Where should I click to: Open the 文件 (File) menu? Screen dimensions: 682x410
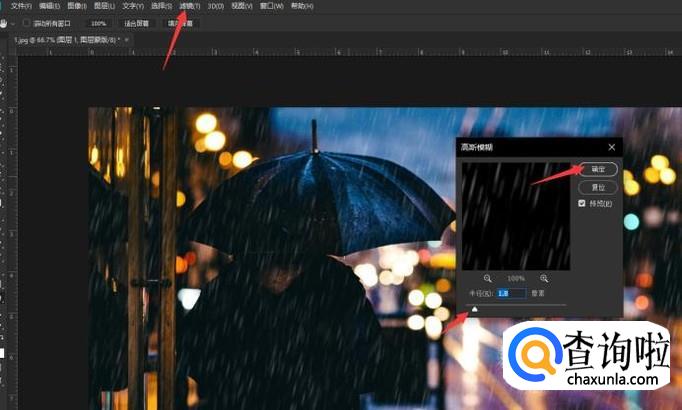coord(21,6)
